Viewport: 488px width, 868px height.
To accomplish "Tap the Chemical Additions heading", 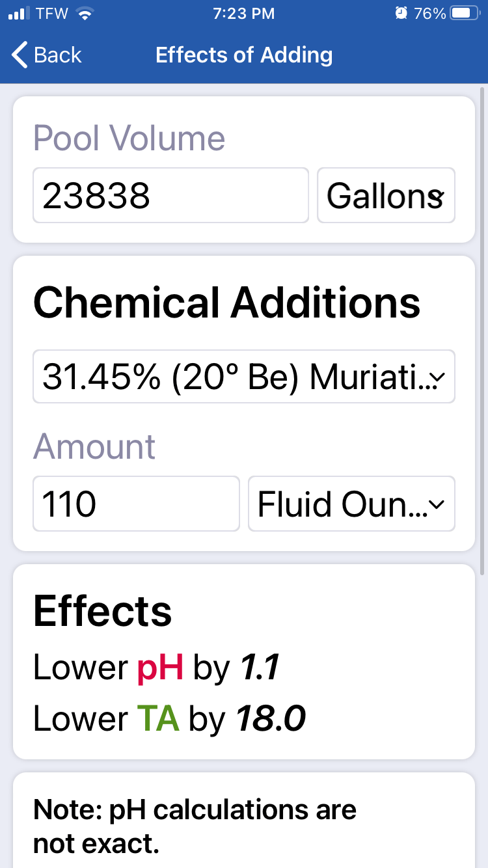I will coord(227,303).
